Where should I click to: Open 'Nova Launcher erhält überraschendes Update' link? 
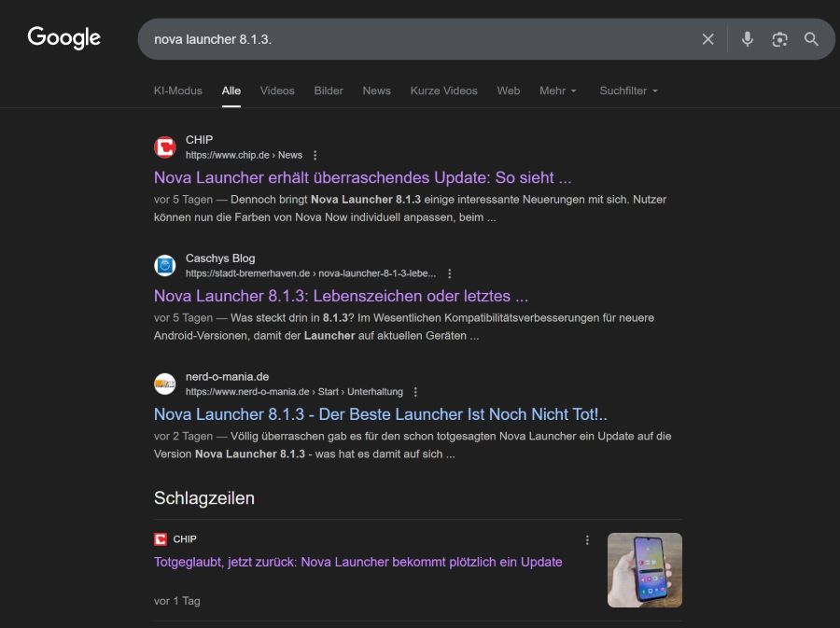tap(362, 177)
